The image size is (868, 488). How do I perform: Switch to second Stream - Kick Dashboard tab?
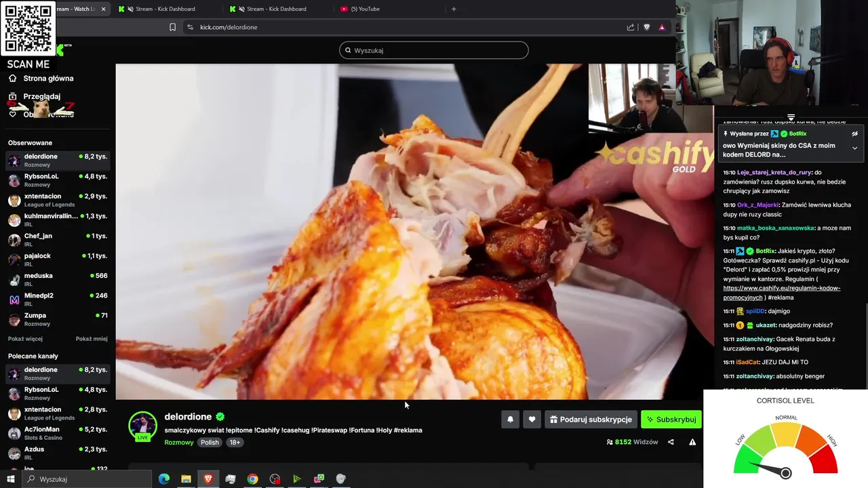(x=276, y=9)
